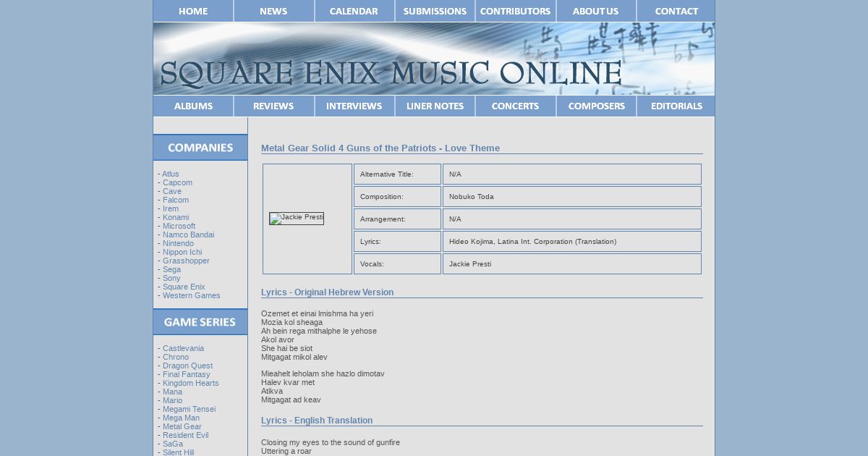Open the Grasshopper link
Viewport: 868px width, 456px height.
(186, 261)
